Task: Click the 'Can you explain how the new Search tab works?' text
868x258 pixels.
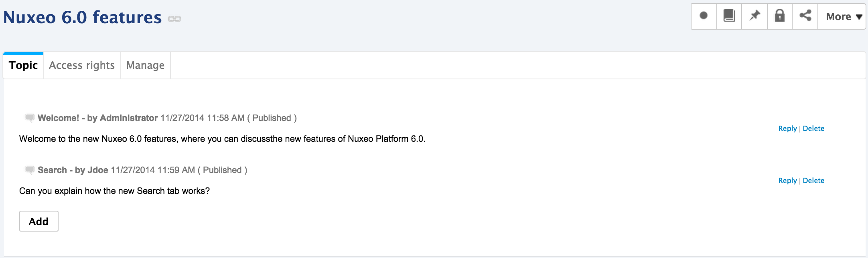Action: tap(114, 191)
